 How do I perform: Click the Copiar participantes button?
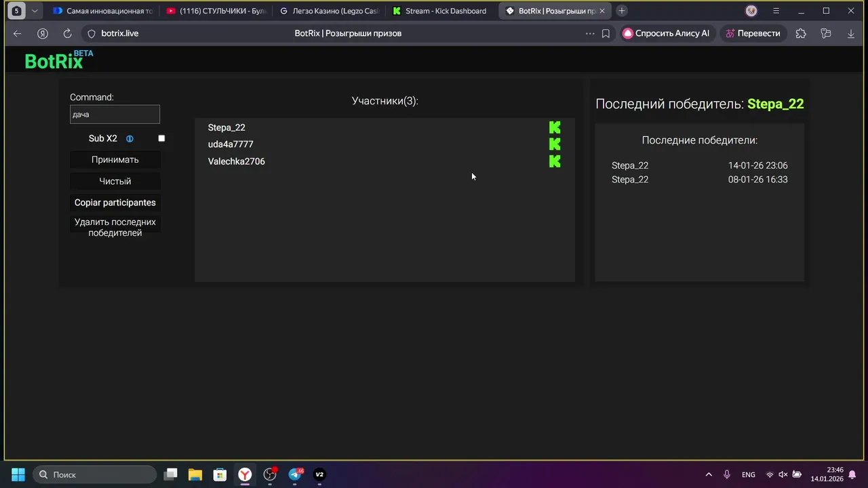115,203
